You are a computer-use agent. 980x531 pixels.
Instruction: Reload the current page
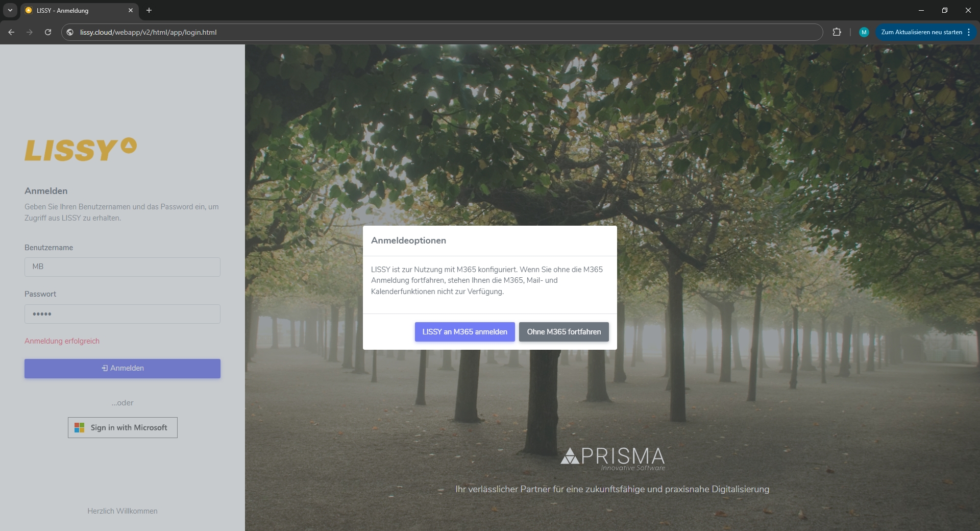[48, 32]
